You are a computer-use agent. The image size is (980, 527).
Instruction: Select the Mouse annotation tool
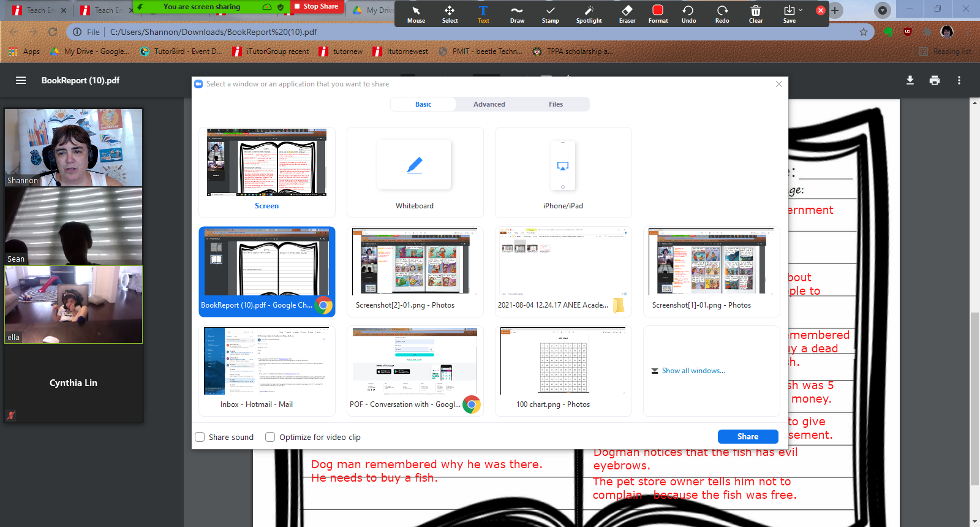click(x=416, y=14)
